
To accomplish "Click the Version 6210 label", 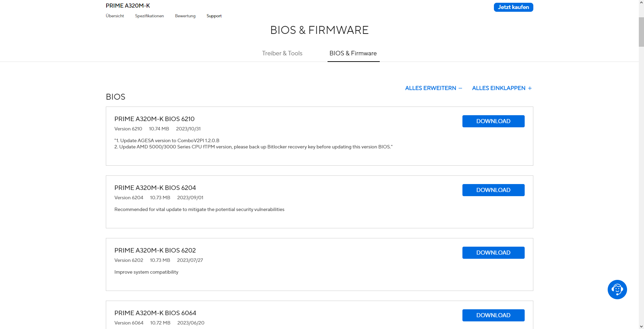I will (128, 129).
